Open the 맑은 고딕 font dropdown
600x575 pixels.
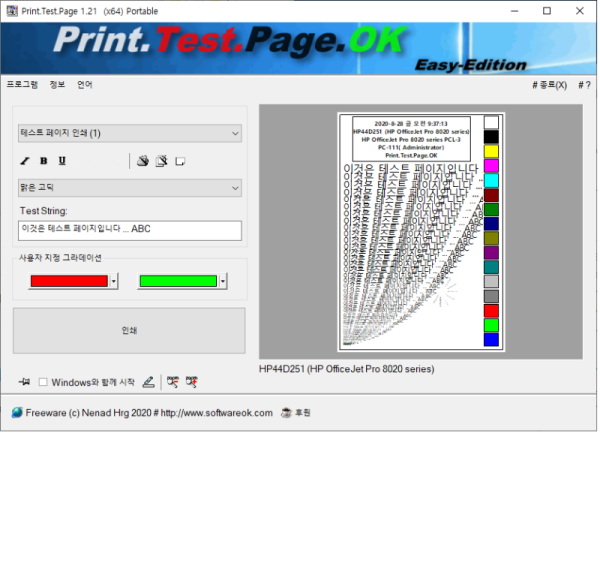[130, 188]
